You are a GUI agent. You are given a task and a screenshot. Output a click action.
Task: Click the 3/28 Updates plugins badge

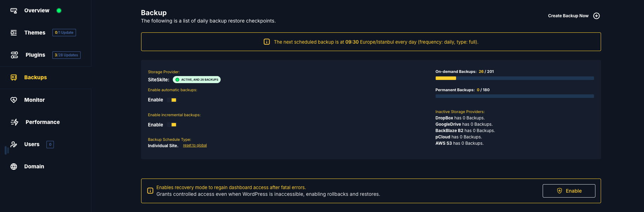[67, 55]
